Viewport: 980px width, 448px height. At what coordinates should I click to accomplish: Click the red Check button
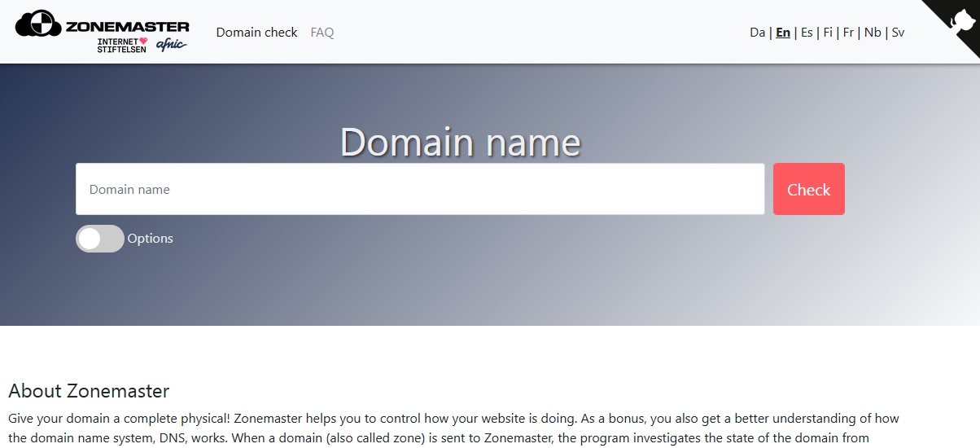pyautogui.click(x=809, y=189)
